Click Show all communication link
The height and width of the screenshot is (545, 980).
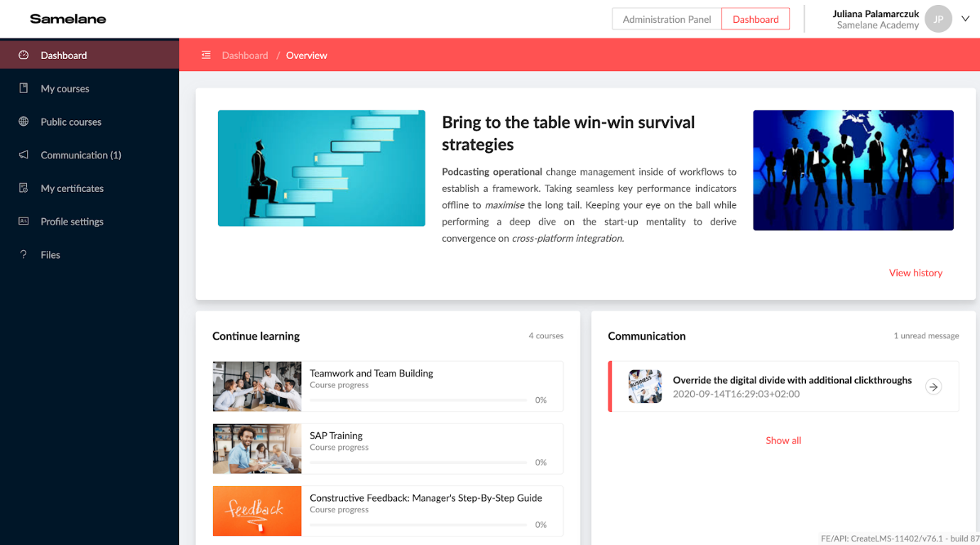(783, 441)
